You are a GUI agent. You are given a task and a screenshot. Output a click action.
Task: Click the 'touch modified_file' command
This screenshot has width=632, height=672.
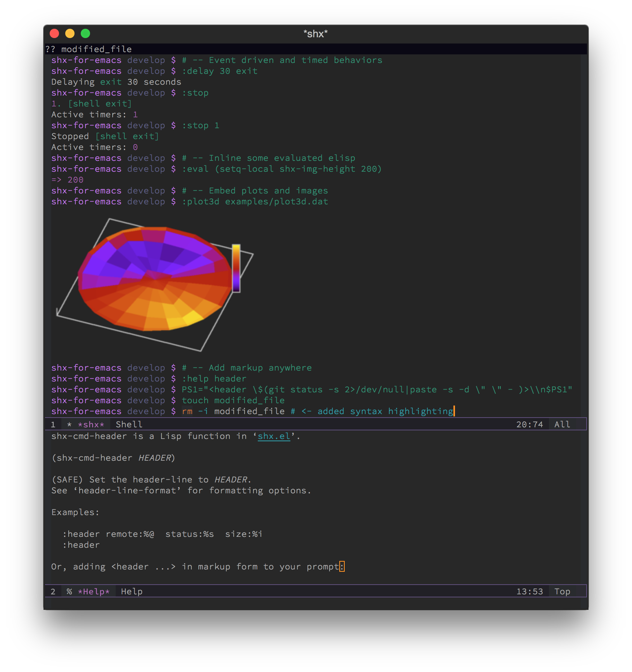coord(233,400)
